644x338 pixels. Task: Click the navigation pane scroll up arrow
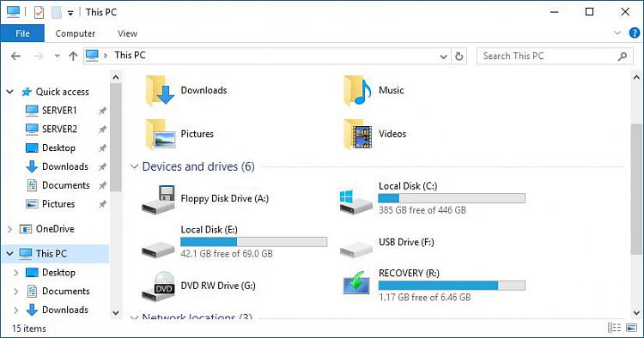(x=116, y=77)
